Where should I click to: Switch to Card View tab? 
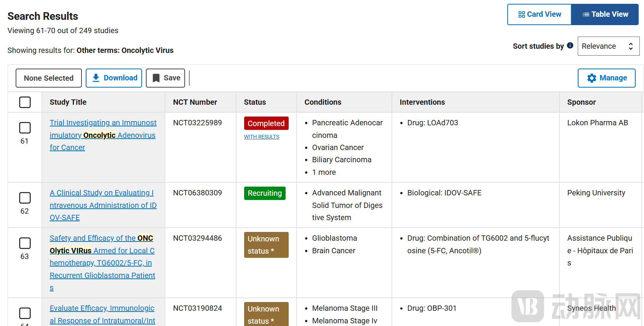[540, 14]
